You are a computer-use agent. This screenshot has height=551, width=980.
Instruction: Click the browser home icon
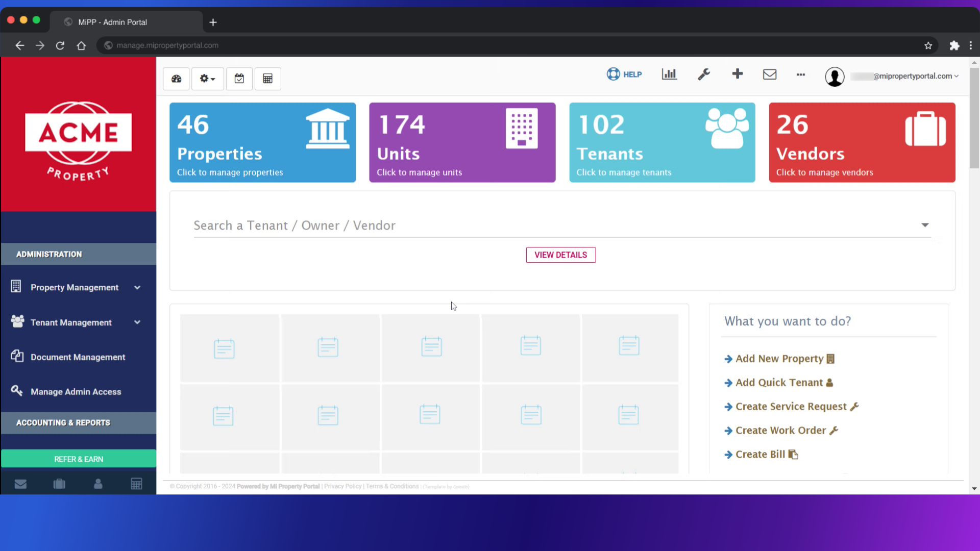[81, 45]
